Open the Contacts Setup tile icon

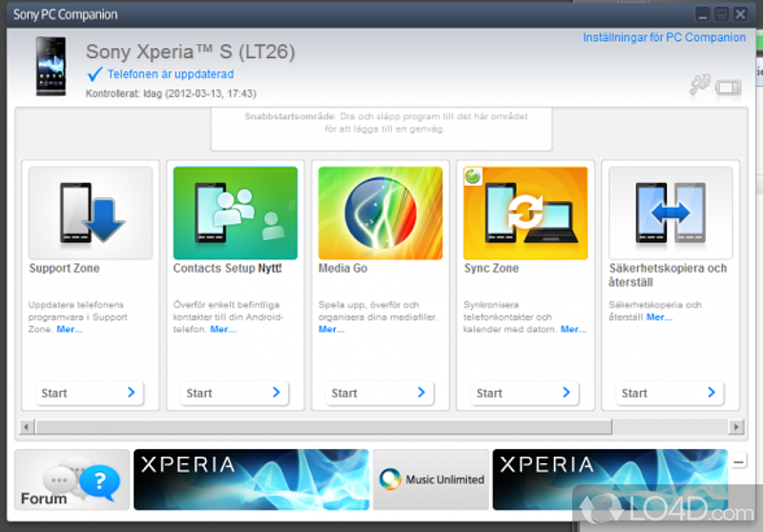click(236, 213)
